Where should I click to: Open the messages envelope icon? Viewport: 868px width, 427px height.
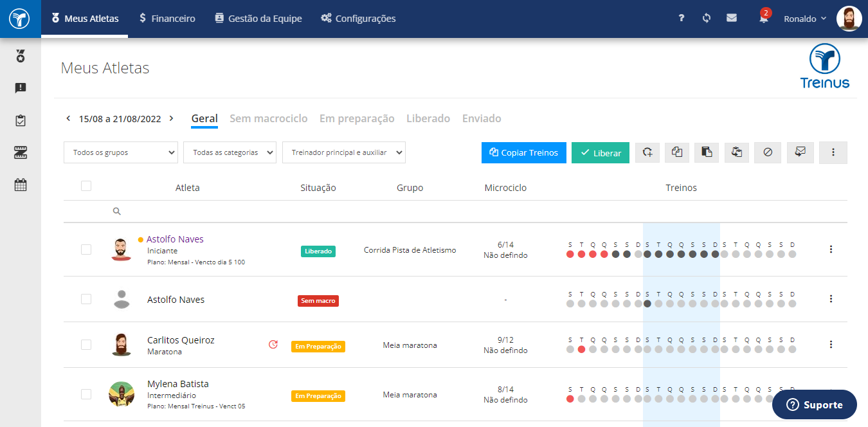[732, 18]
